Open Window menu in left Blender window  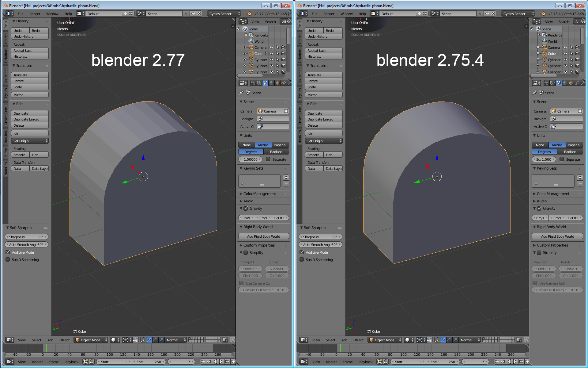point(52,14)
